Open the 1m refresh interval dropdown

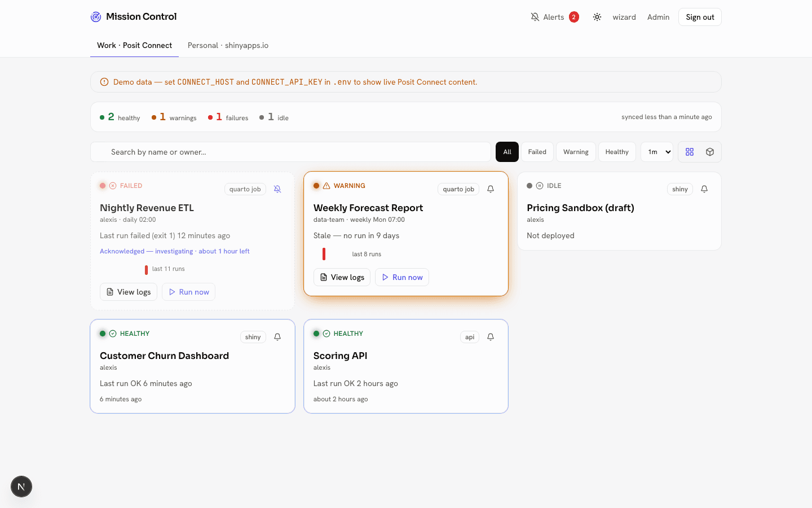[x=657, y=152]
